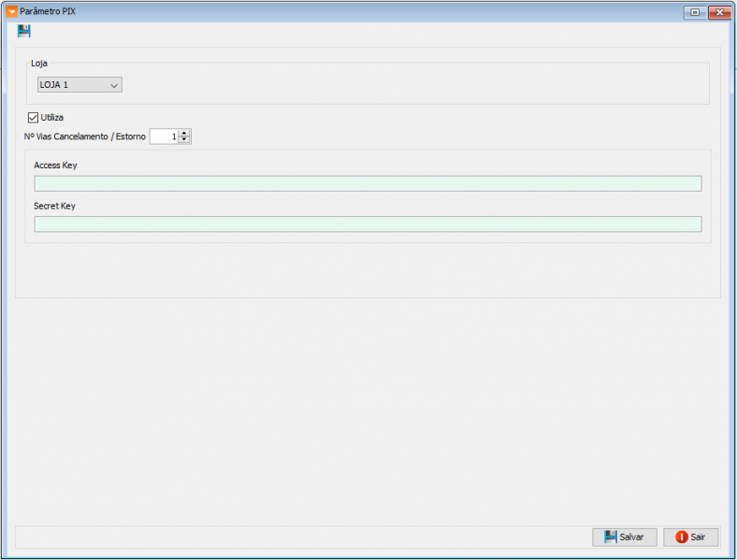Click the Nº Vias Cancelamento / Estorno label
The height and width of the screenshot is (560, 737).
(84, 136)
